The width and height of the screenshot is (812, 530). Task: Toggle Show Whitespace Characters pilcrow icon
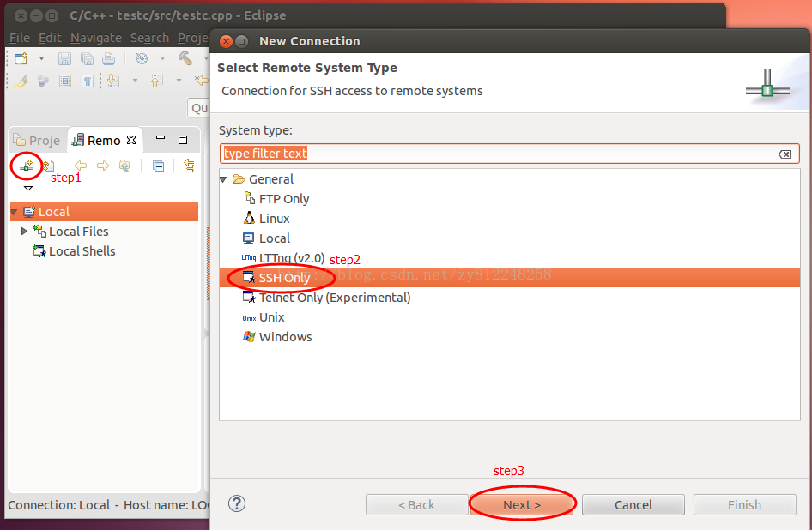(x=88, y=81)
